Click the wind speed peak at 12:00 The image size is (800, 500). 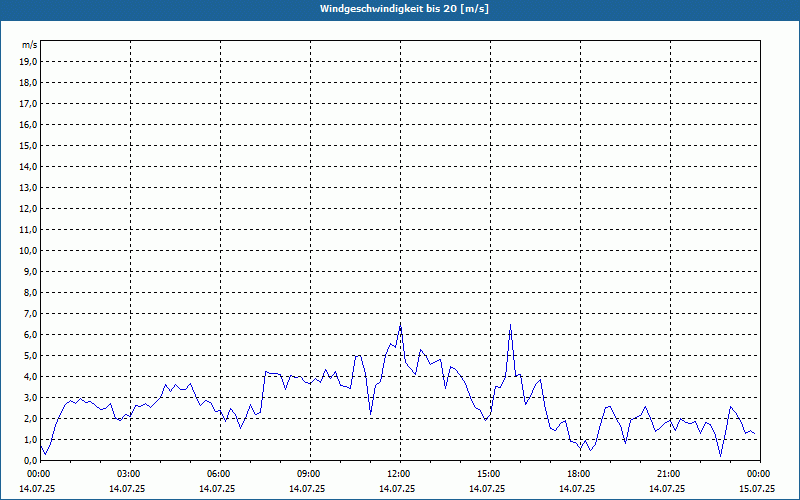tap(401, 327)
